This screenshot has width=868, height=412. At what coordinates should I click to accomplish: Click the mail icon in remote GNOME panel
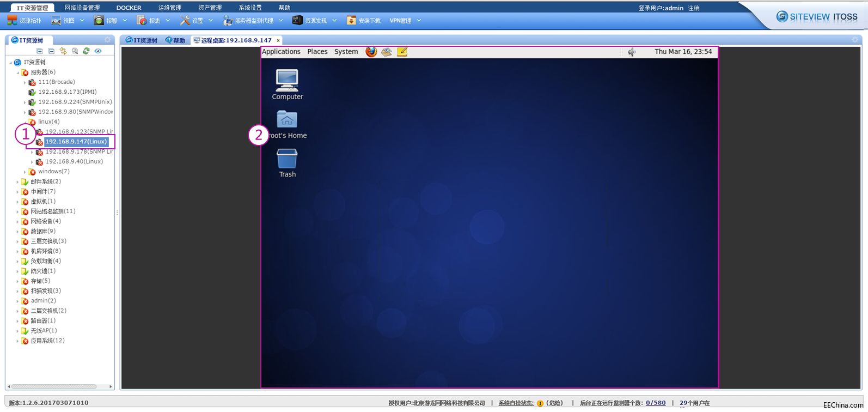(387, 52)
